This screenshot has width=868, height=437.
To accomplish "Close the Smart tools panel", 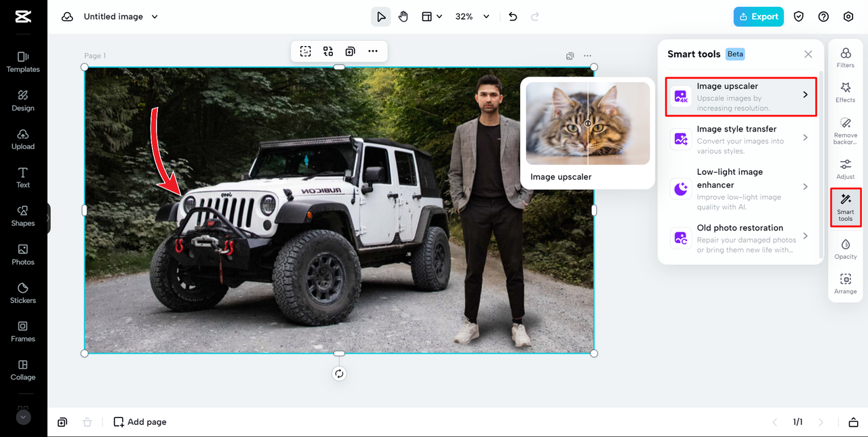I will [808, 54].
